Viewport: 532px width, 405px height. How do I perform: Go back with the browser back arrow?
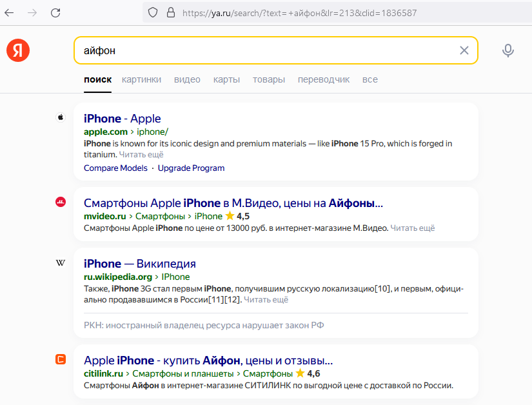click(9, 13)
